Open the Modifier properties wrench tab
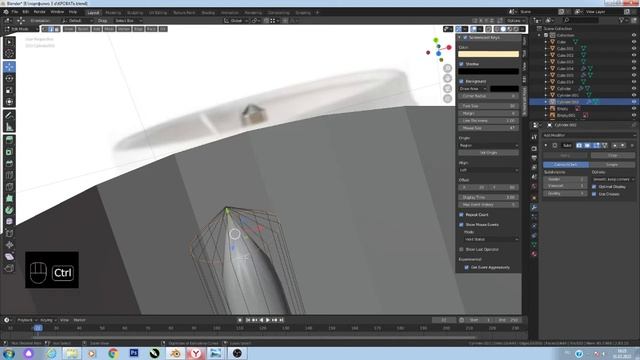640x360 pixels. coord(534,207)
